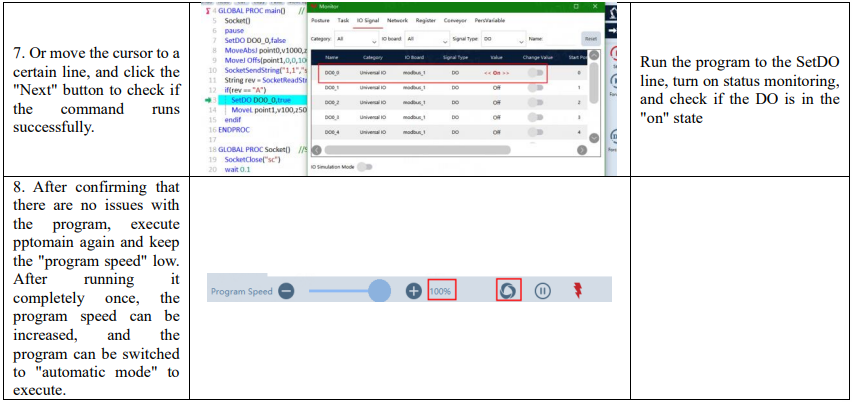Click the IO table horizontal scrollbar thumb
Screen dimensions: 852x402
pos(417,149)
